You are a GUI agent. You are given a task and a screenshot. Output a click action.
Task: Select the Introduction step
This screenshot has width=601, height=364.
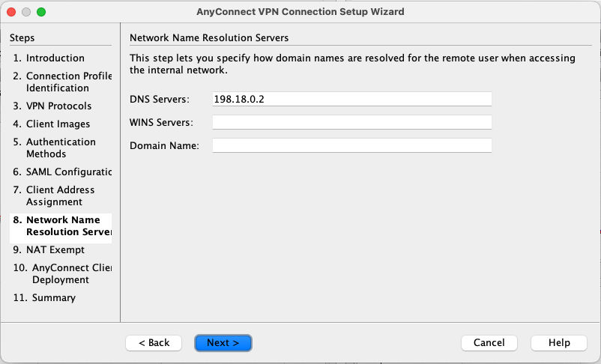pyautogui.click(x=55, y=58)
